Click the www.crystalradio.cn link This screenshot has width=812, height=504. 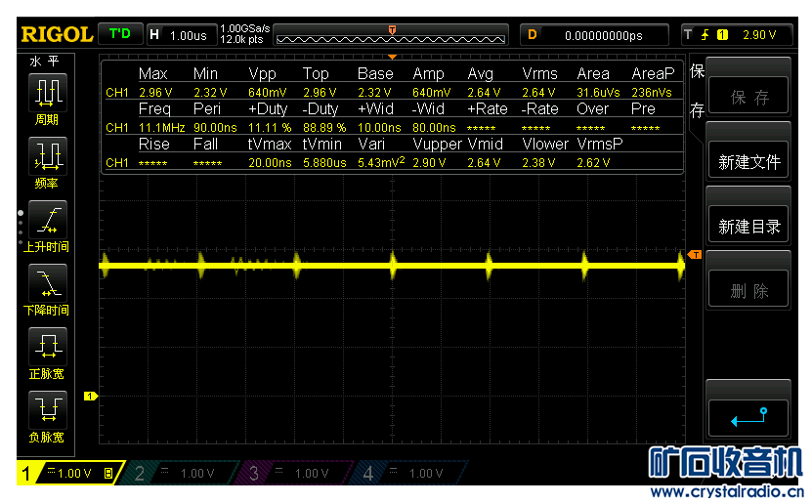click(727, 490)
